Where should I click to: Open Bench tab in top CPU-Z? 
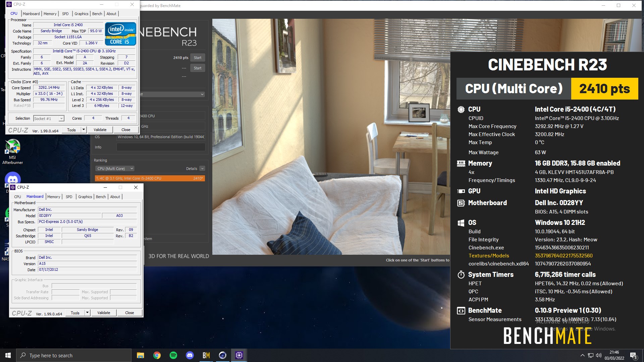[97, 14]
